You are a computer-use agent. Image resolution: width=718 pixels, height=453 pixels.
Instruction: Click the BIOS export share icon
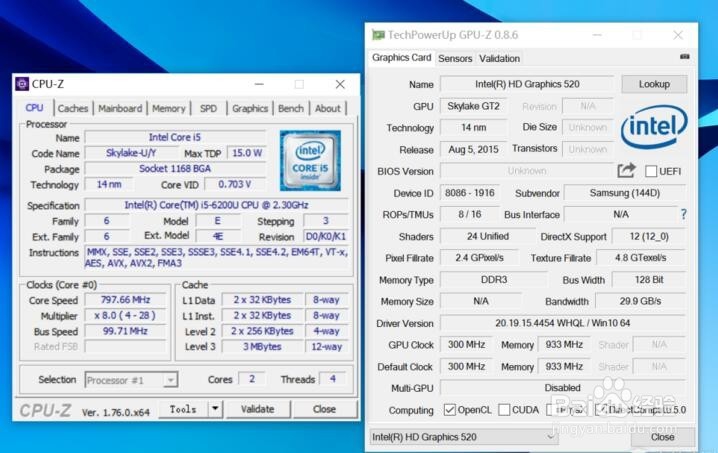(626, 170)
